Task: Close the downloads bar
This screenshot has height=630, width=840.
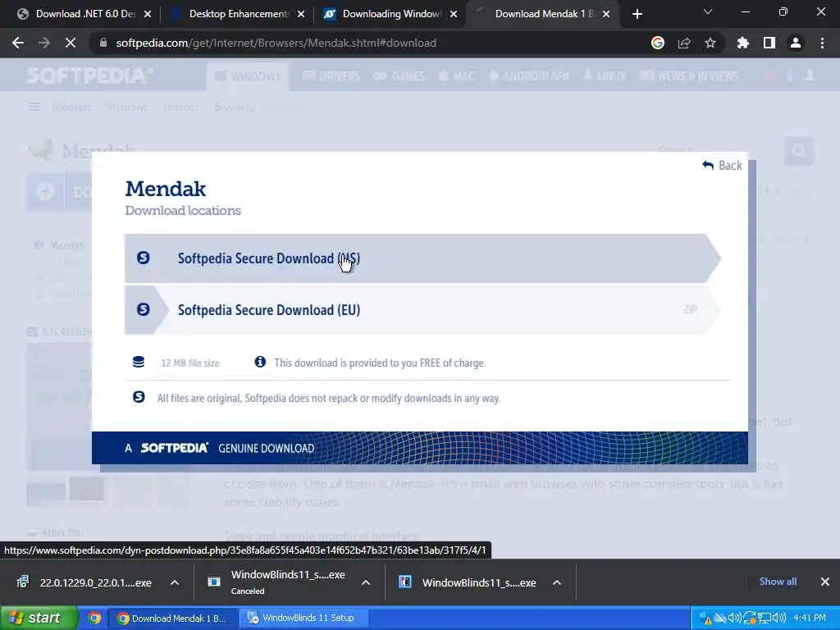Action: point(825,582)
